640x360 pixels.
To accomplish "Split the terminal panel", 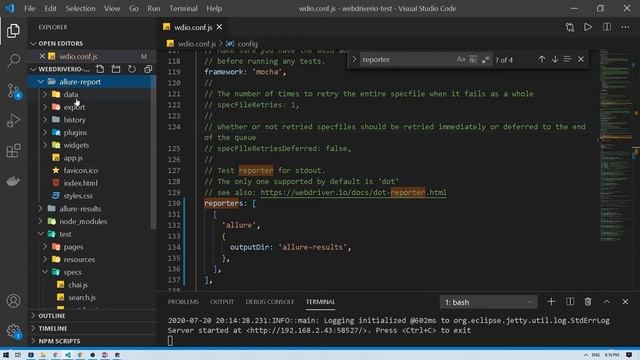I will point(570,302).
